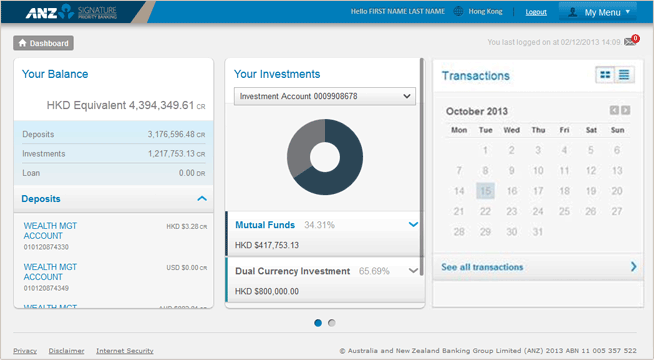The width and height of the screenshot is (654, 360).
Task: Select Hong Kong region
Action: pyautogui.click(x=485, y=12)
